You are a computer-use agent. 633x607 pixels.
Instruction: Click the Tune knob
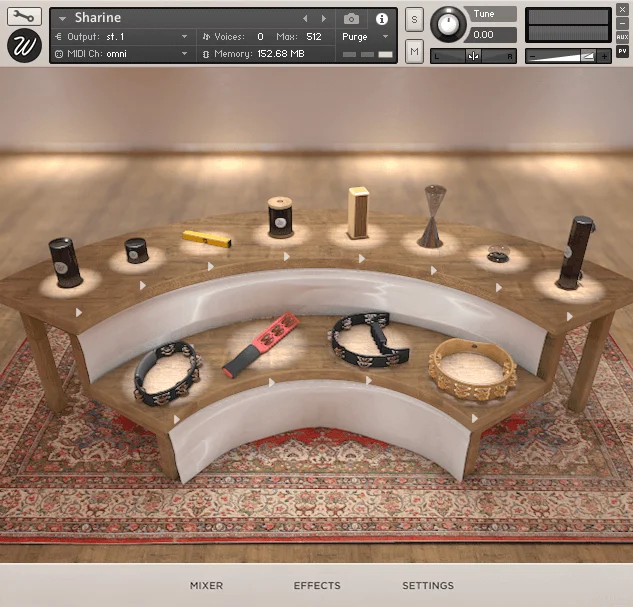pos(448,24)
